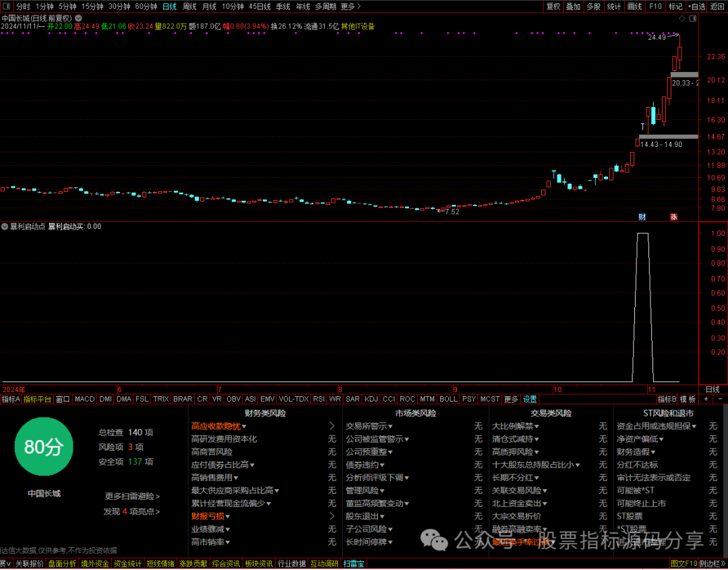Switch to 月线 monthly chart
The height and width of the screenshot is (570, 728).
point(210,7)
